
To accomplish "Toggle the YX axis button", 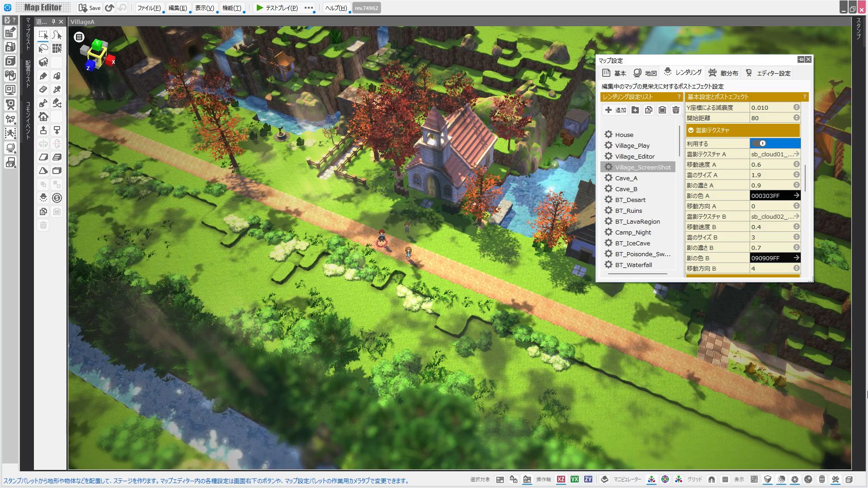I will (575, 479).
